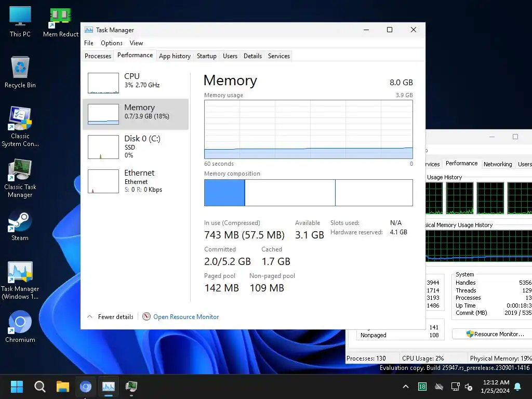Viewport: 532px width, 399px height.
Task: Click the 3.1 GB Available value
Action: (310, 235)
